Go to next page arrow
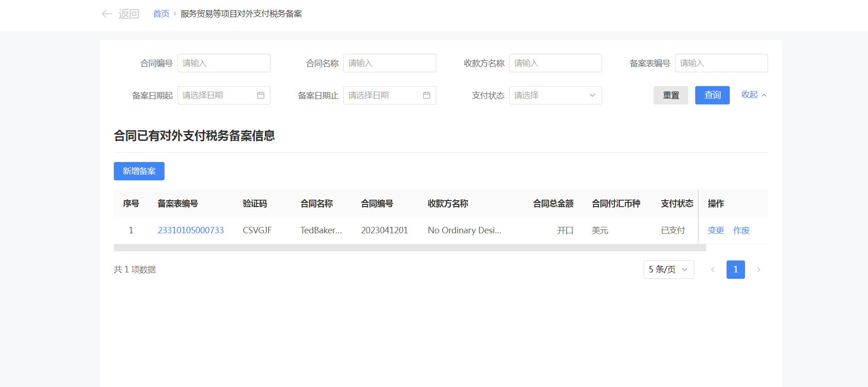The width and height of the screenshot is (868, 387). click(x=759, y=270)
